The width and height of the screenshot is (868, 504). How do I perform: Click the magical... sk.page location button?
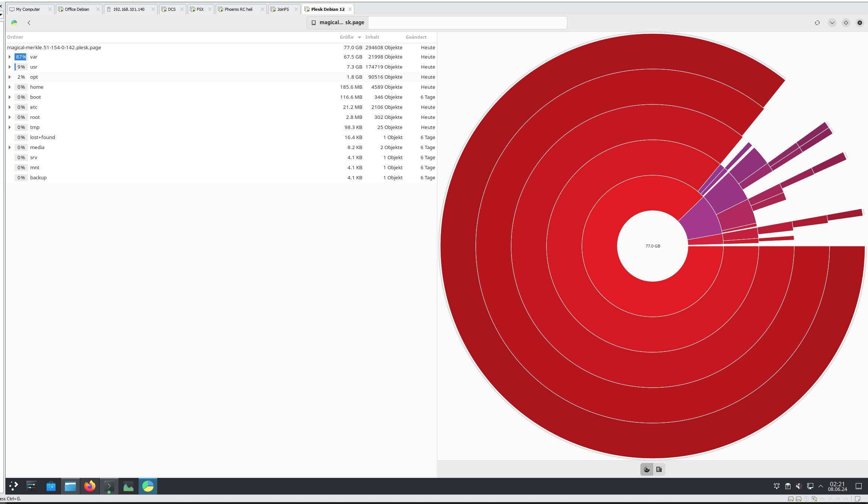click(338, 23)
